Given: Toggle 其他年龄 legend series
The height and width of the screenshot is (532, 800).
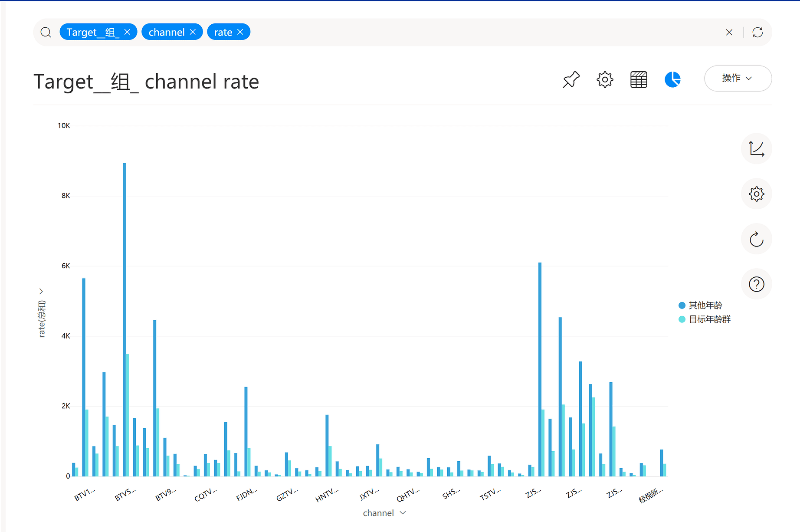Looking at the screenshot, I should pos(700,305).
